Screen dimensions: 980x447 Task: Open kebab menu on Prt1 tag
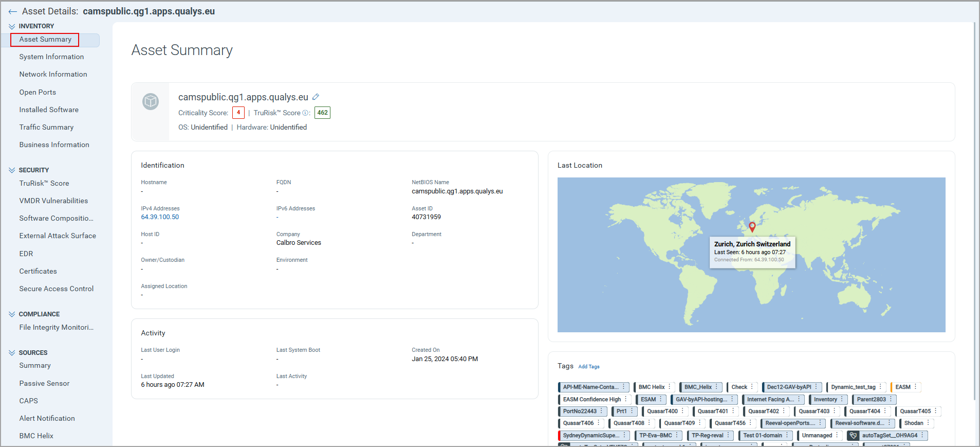click(632, 411)
